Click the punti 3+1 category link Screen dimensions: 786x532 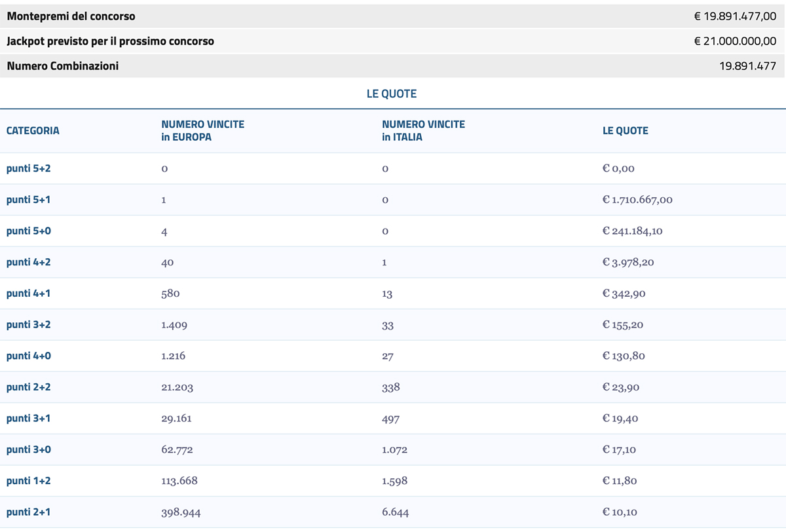point(26,418)
